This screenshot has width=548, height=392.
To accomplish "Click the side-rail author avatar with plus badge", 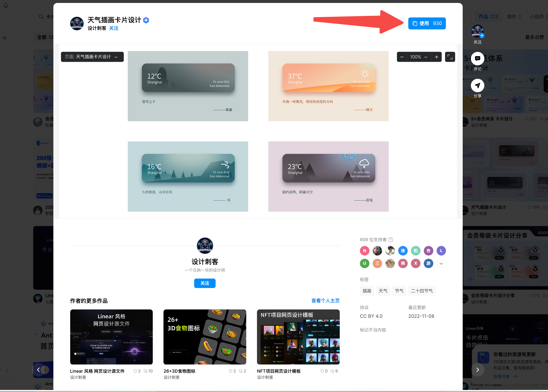I will 477,31.
